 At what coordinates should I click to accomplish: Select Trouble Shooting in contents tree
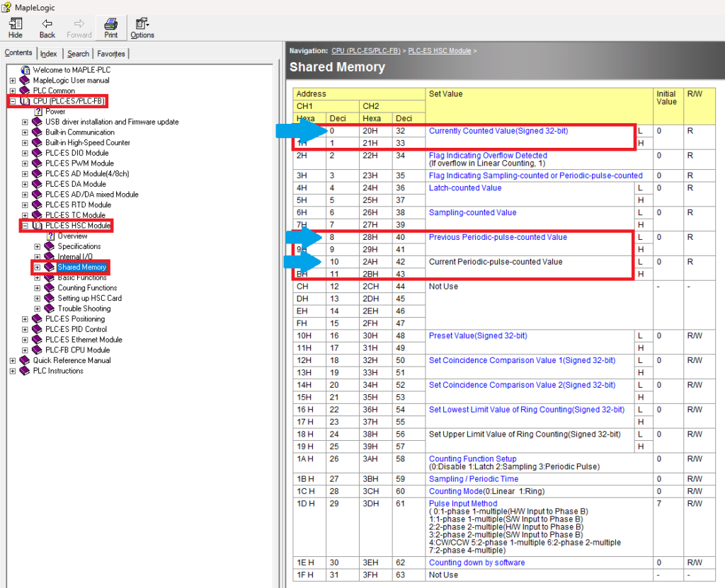click(x=84, y=309)
